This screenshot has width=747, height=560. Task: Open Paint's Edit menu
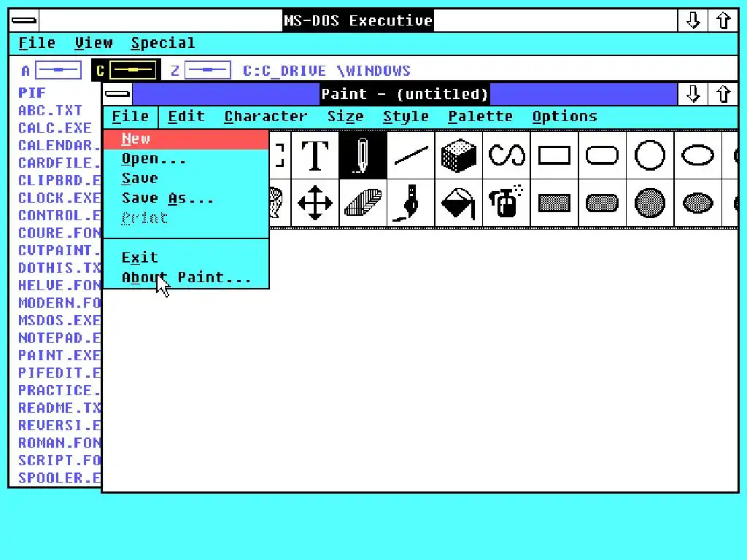[186, 117]
